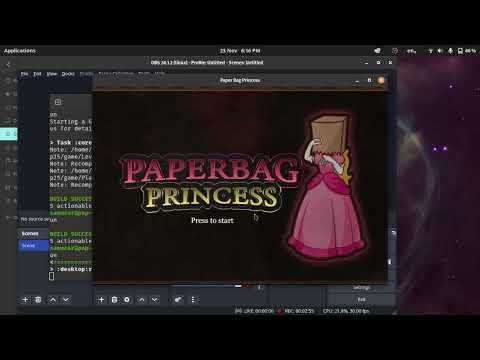Open the volume indicator in top panel
Image resolution: width=480 pixels, height=360 pixels.
coord(440,51)
